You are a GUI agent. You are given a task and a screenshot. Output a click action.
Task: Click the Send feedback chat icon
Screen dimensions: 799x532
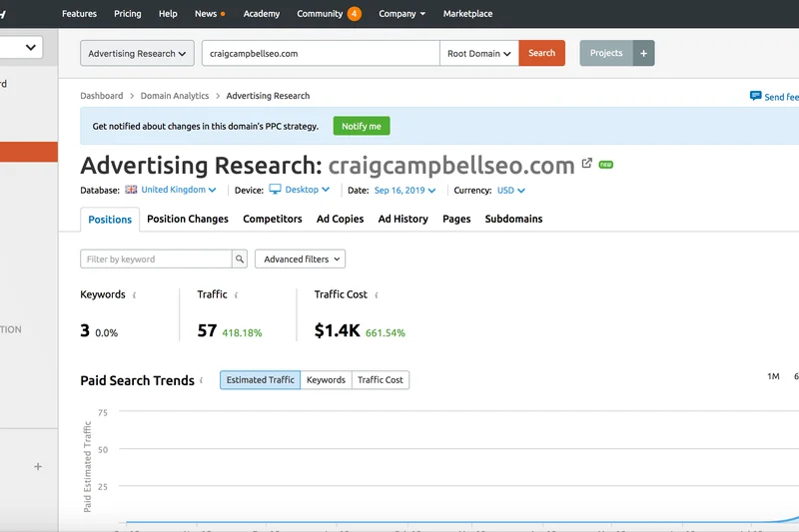(755, 96)
